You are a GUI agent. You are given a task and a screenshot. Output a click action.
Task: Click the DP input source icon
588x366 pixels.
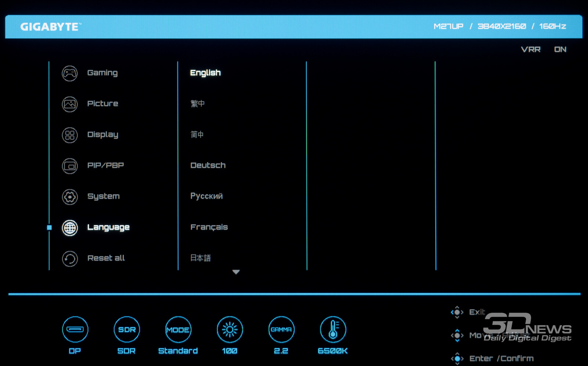click(x=75, y=329)
